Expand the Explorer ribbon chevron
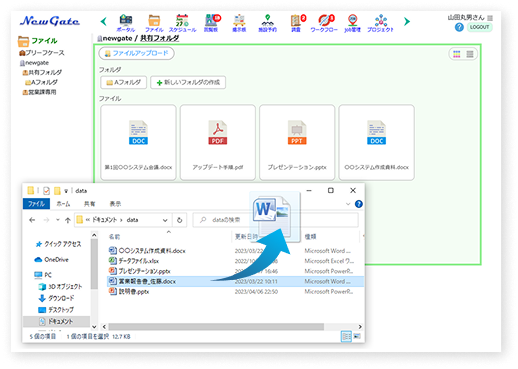The width and height of the screenshot is (518, 369). click(x=348, y=204)
